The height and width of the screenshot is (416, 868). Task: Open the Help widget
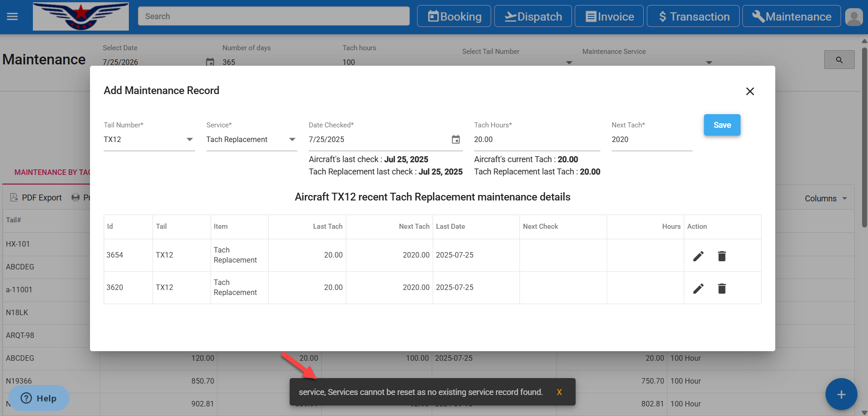[39, 398]
